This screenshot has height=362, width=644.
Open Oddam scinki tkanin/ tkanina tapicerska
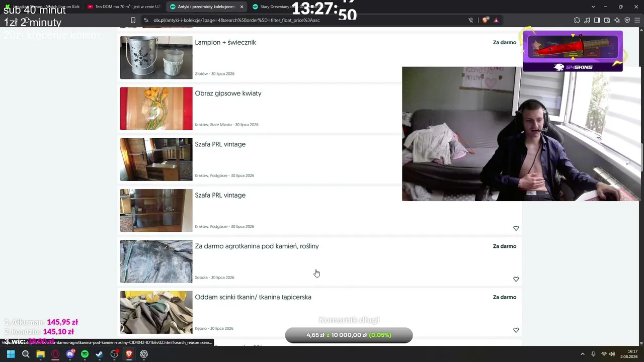coord(253,297)
